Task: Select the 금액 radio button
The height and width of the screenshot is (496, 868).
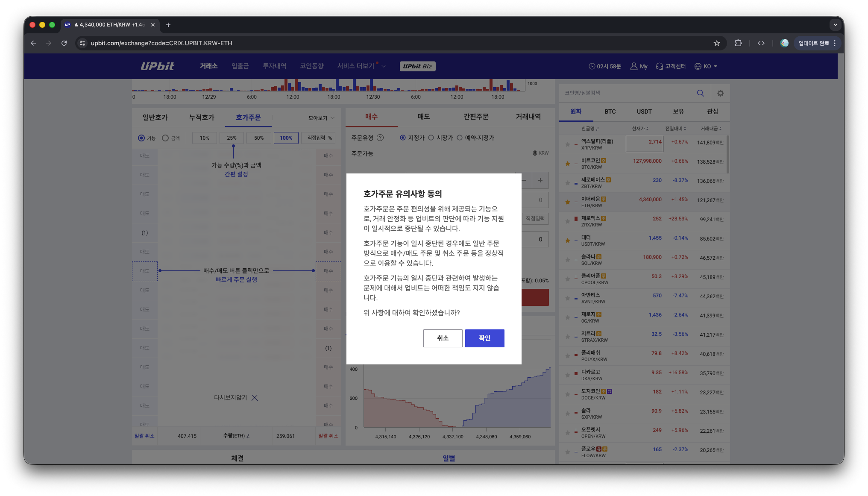Action: coord(165,138)
